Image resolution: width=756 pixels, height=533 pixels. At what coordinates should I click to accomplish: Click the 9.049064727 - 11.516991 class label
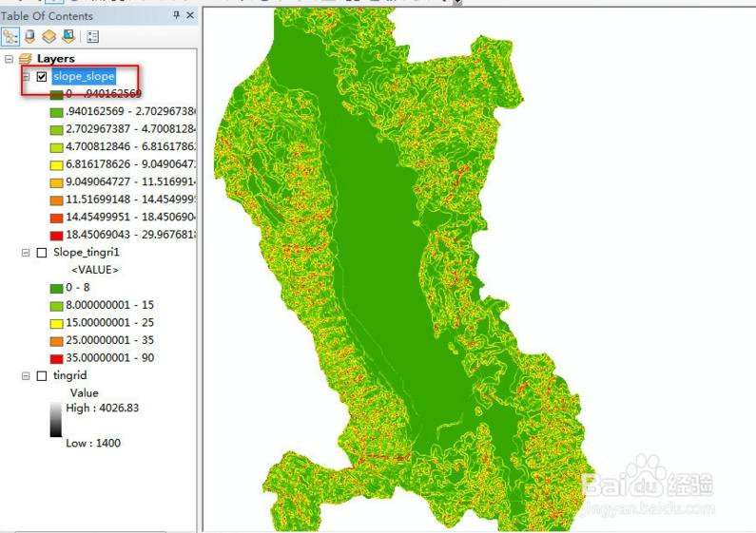(x=130, y=181)
